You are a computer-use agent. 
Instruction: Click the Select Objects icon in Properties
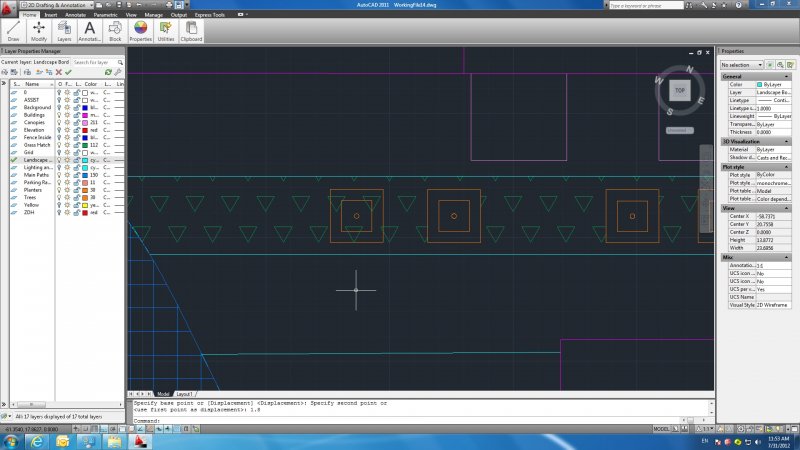tap(780, 65)
